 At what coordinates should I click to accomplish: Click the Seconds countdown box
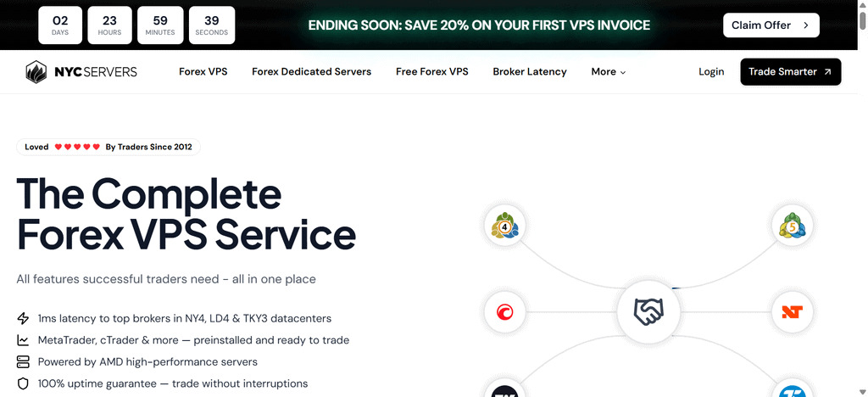click(211, 25)
